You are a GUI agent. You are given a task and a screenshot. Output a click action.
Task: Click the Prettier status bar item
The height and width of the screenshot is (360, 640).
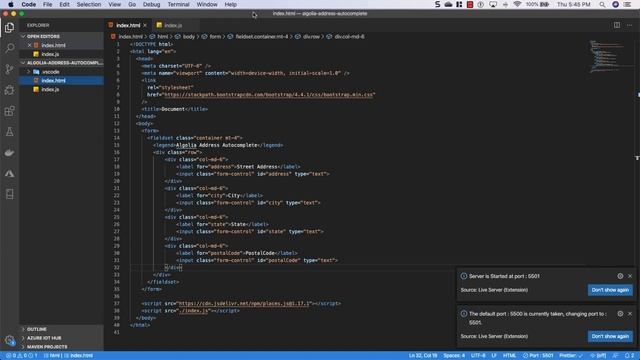[571, 356]
